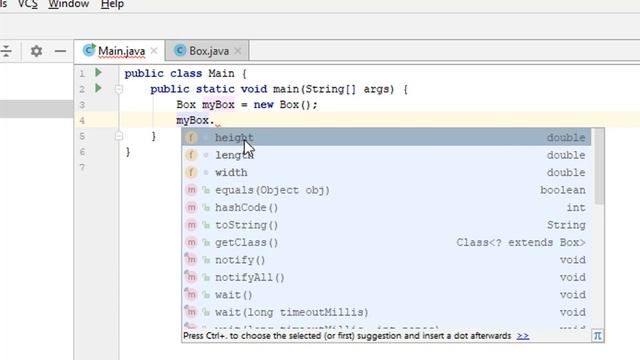Choose equals(Object obj) from completion list
This screenshot has width=640, height=360.
(x=387, y=190)
